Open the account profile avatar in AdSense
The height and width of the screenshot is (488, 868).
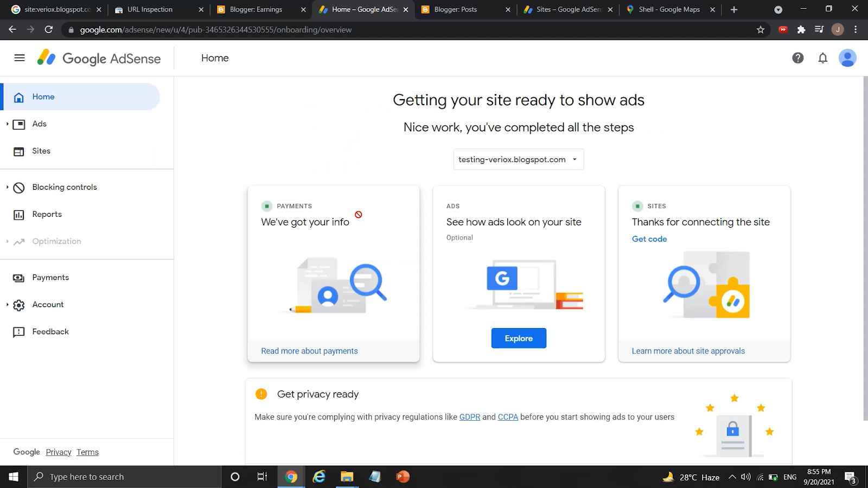(x=847, y=58)
